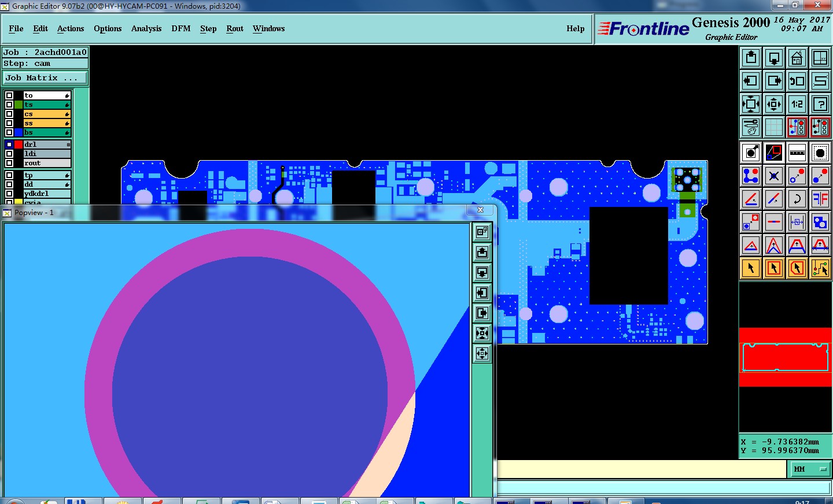Click the mirror features icon
833x504 pixels.
(x=820, y=199)
